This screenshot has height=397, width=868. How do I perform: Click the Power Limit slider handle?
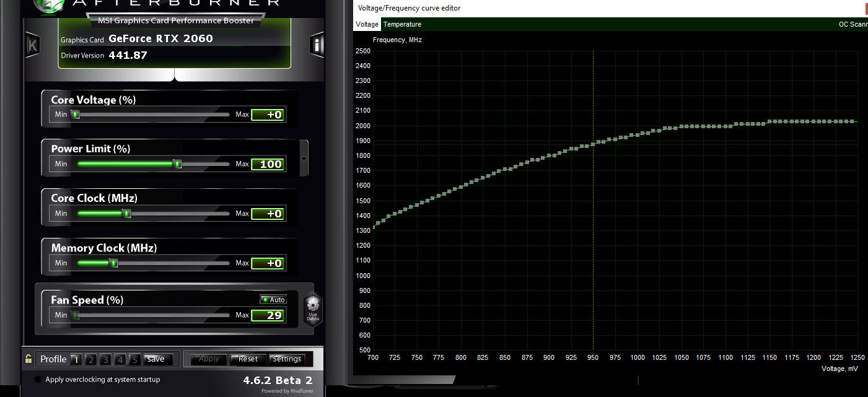point(177,164)
